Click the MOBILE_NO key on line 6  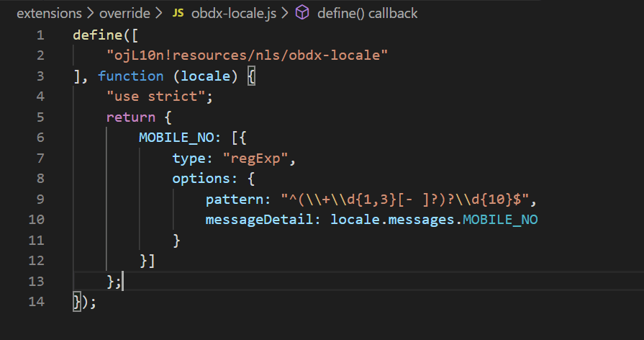coord(176,138)
